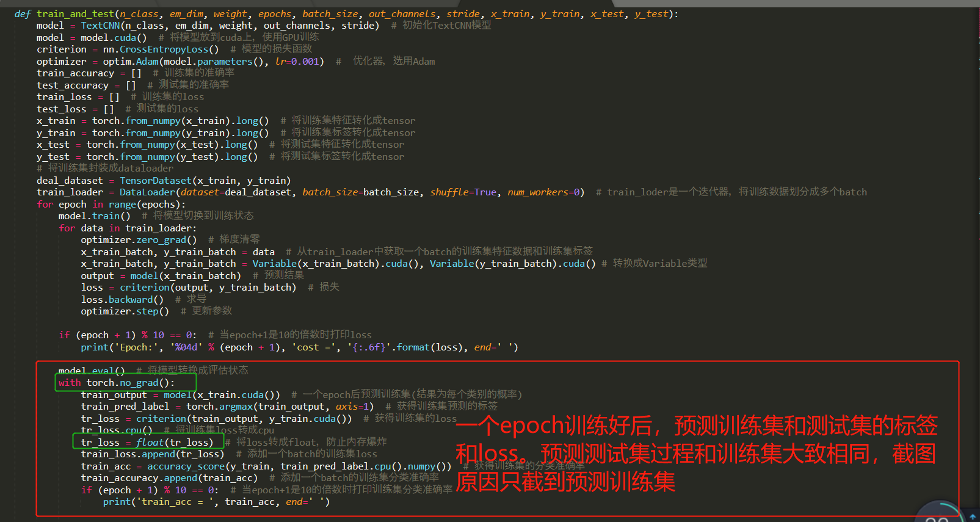Click the 'with torch.no_grad():' line
The width and height of the screenshot is (980, 522).
[117, 383]
